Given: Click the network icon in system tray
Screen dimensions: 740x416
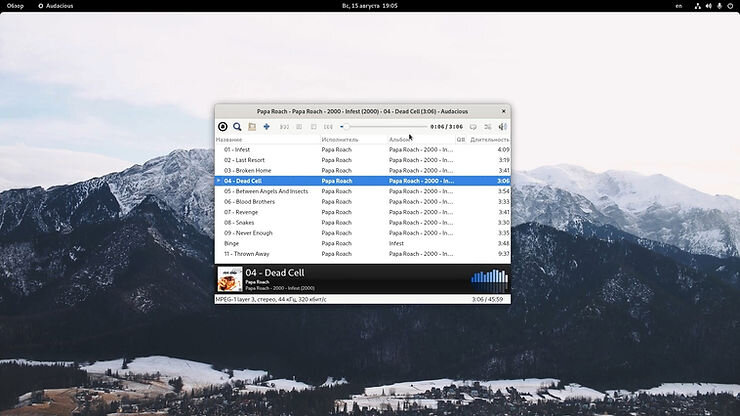Looking at the screenshot, I should pyautogui.click(x=698, y=6).
